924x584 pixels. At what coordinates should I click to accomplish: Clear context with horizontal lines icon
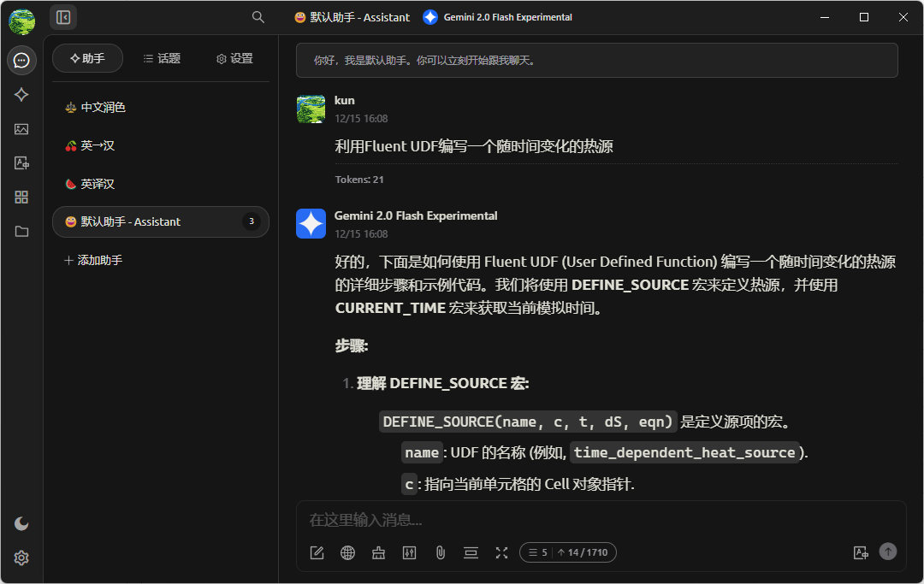(x=471, y=552)
